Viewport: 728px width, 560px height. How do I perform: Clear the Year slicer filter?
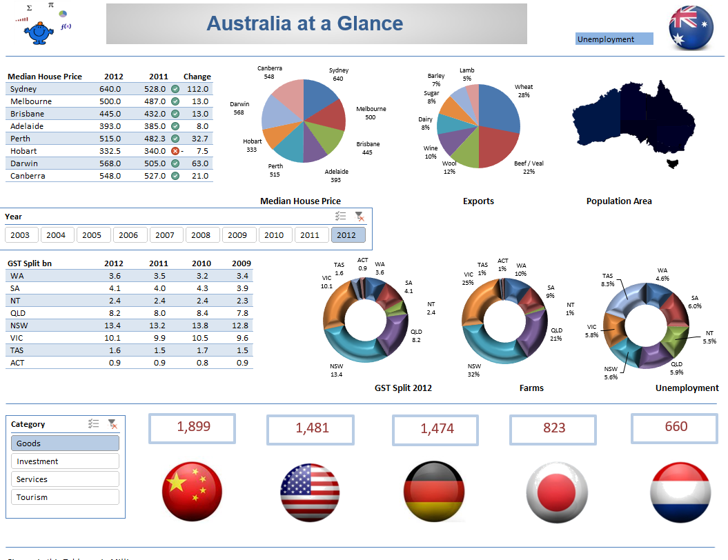360,216
